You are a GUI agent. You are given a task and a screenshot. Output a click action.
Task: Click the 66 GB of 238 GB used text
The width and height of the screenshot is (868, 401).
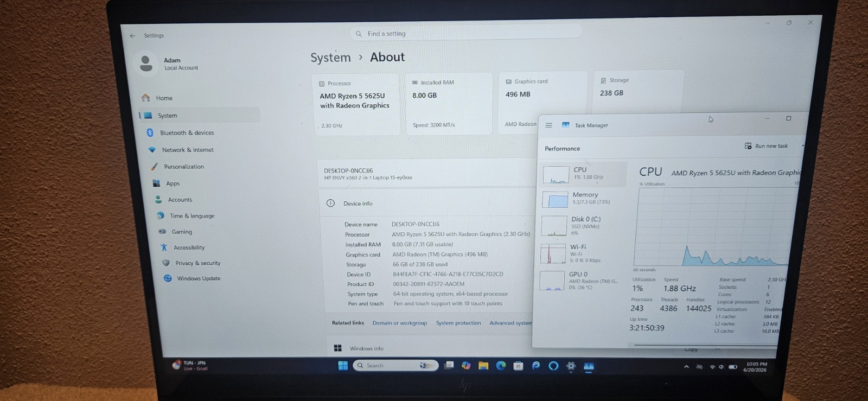pyautogui.click(x=420, y=265)
